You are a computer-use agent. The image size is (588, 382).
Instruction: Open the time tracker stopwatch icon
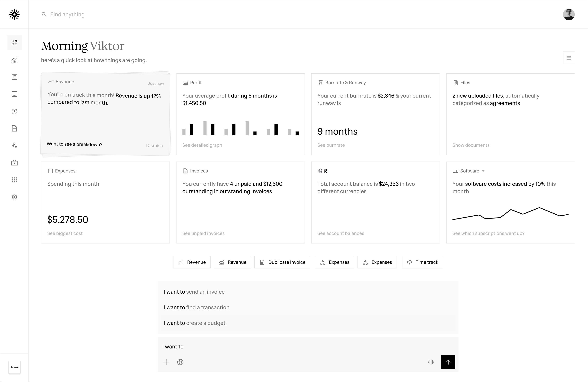coord(14,111)
